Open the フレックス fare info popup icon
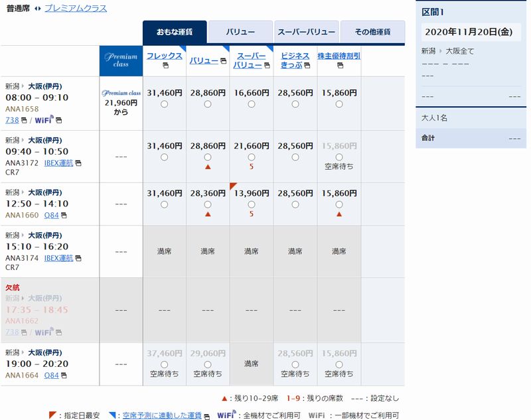 165,66
